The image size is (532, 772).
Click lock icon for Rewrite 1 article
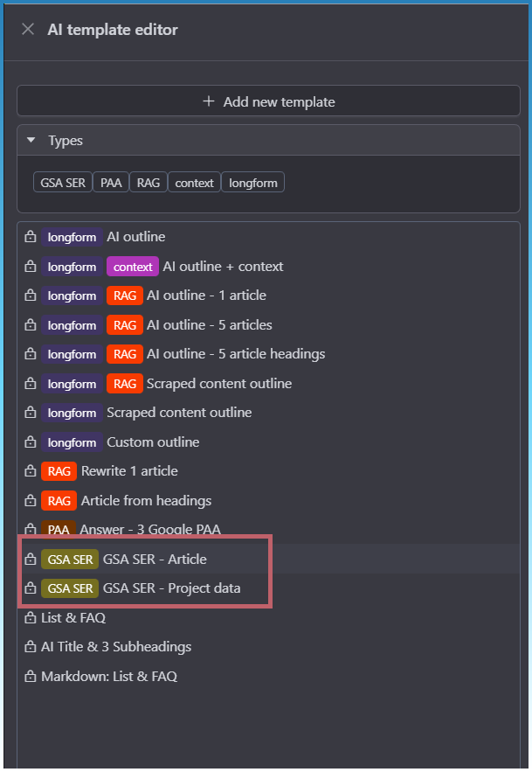pyautogui.click(x=31, y=471)
